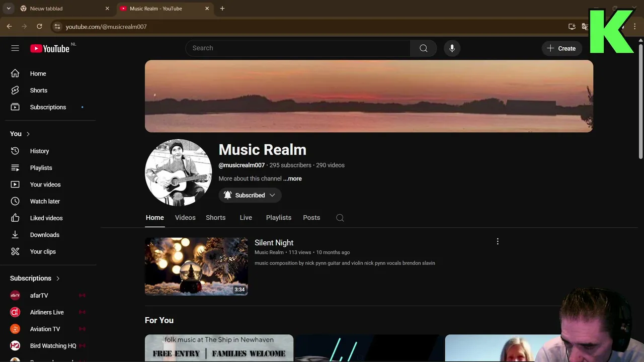
Task: Click the channel sunset banner image
Action: pos(369,96)
